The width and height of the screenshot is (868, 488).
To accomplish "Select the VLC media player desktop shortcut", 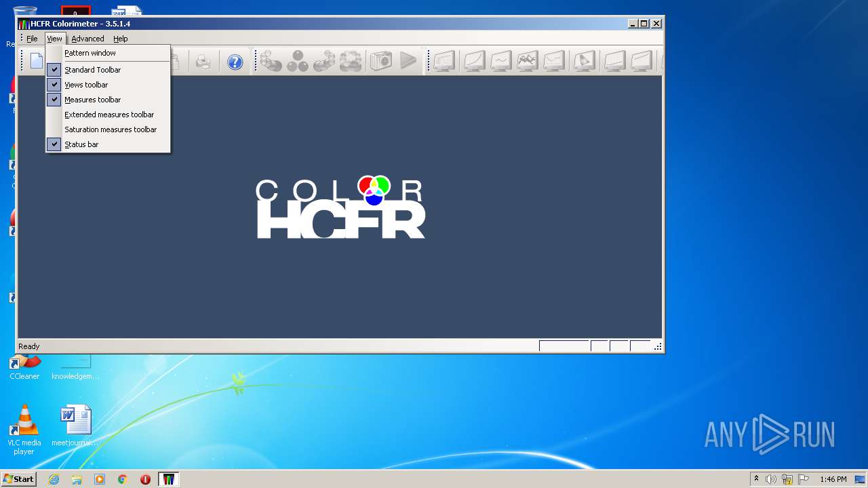I will [24, 430].
